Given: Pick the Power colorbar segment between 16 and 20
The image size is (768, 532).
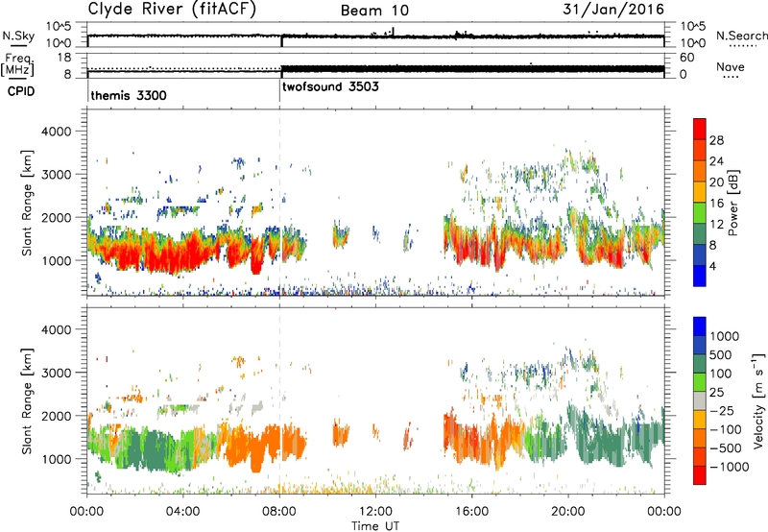Looking at the screenshot, I should 700,192.
